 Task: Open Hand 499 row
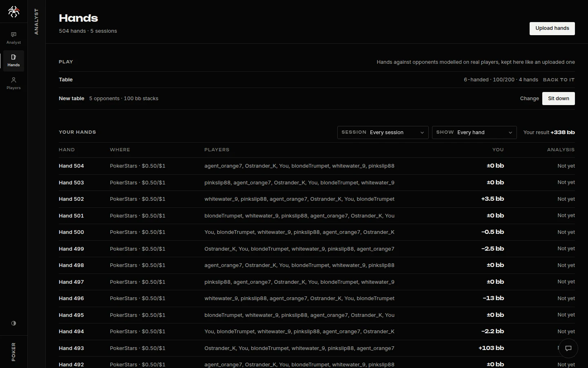pos(317,249)
